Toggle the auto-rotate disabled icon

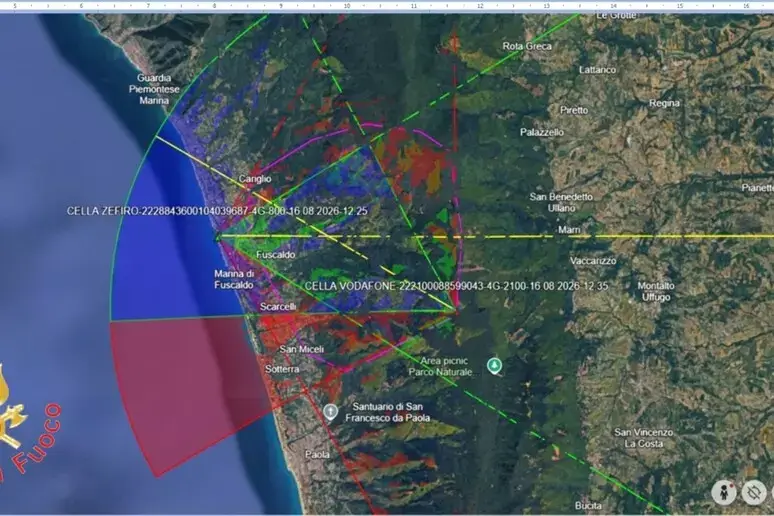754,492
